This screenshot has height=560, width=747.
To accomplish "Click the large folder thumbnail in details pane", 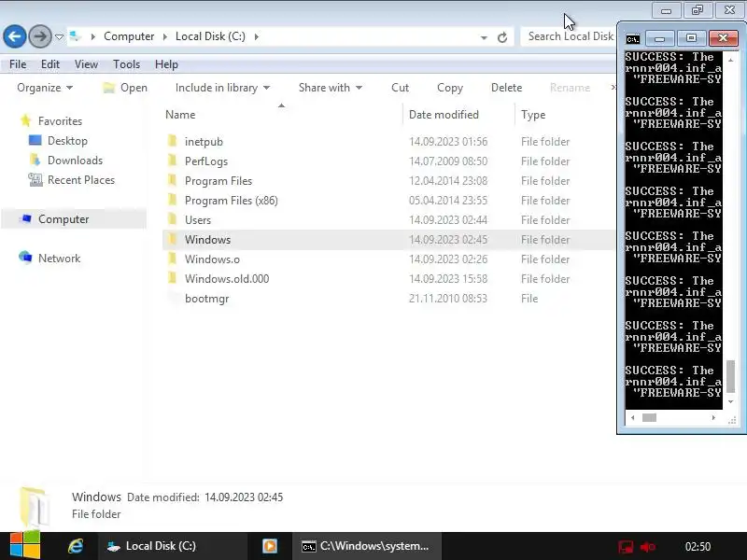I will [x=35, y=506].
